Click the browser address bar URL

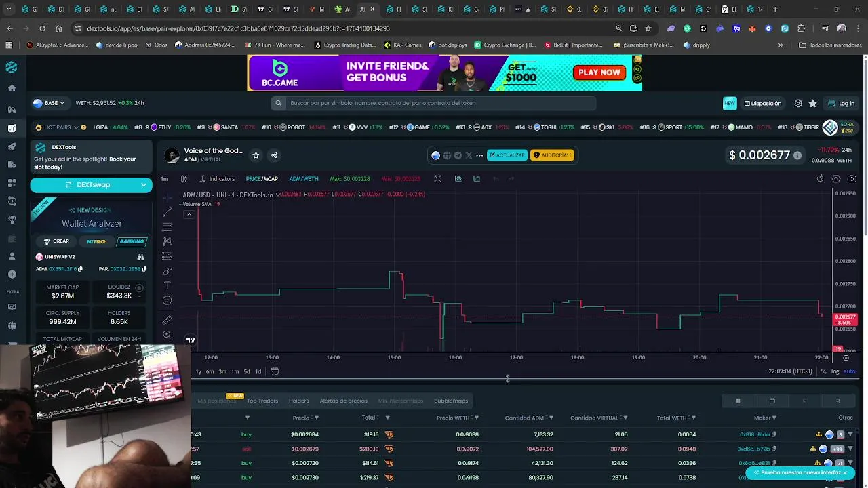pos(238,28)
